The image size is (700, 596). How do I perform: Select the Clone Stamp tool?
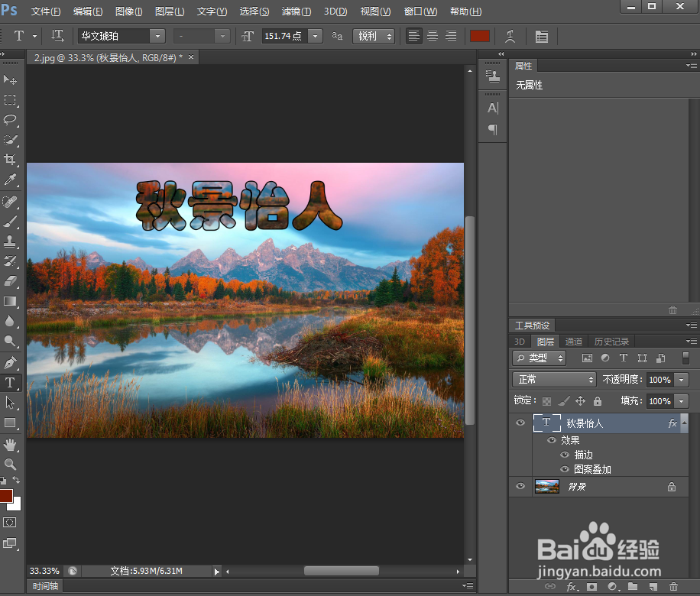[x=11, y=241]
